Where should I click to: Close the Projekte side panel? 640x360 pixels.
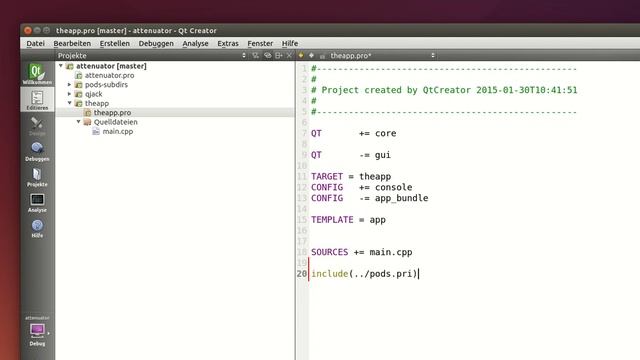coord(289,56)
